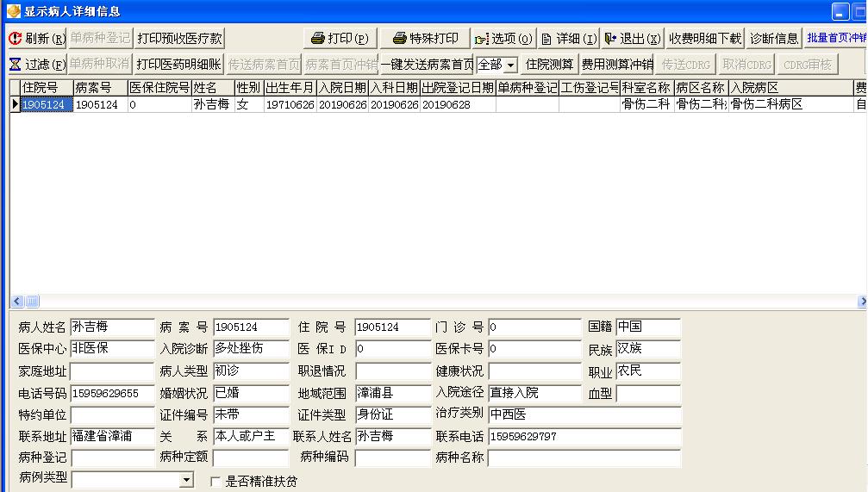The image size is (868, 492).
Task: Click 入科日期 column header
Action: coord(395,87)
